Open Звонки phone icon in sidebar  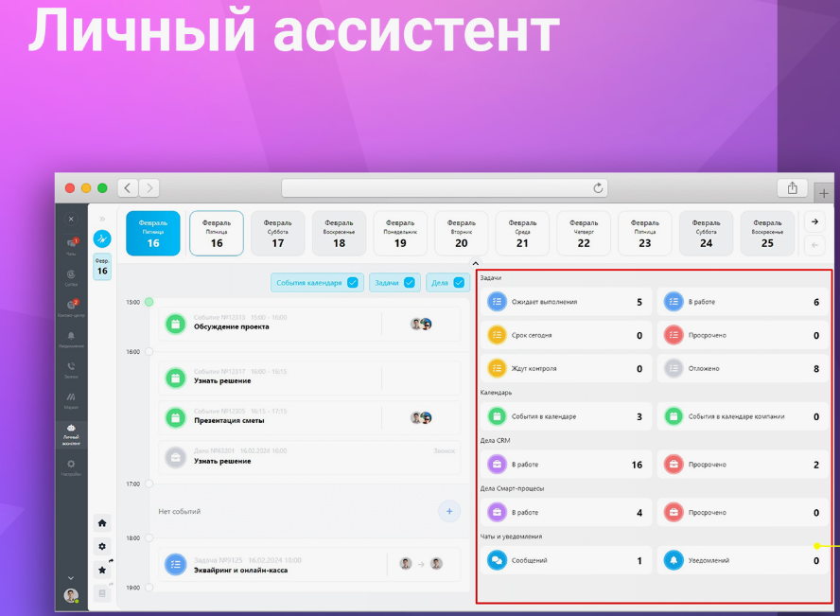tap(71, 368)
